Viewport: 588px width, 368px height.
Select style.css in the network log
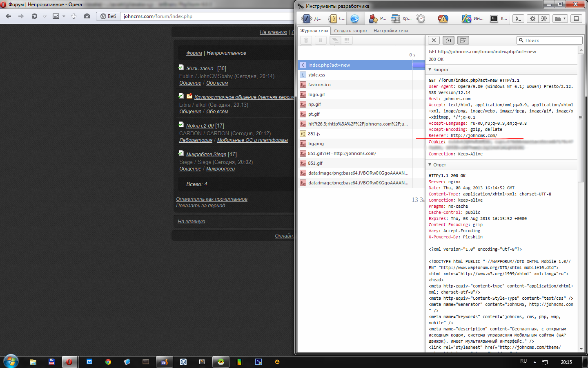[316, 75]
